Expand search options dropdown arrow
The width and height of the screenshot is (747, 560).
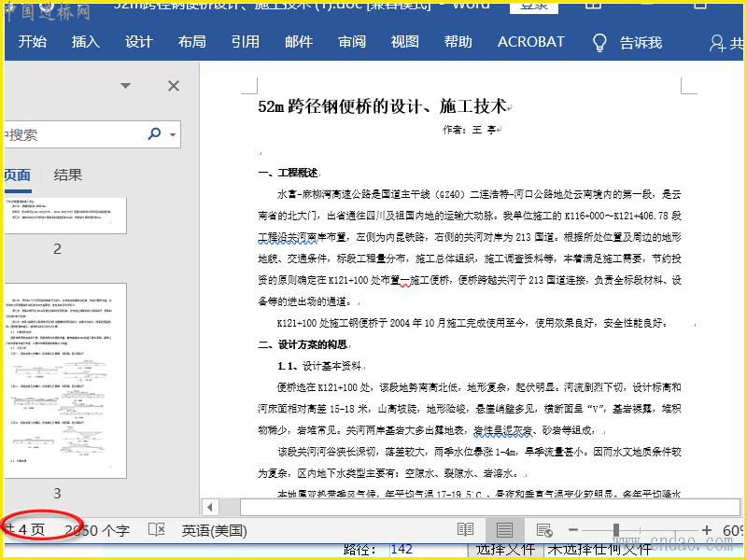(x=173, y=135)
